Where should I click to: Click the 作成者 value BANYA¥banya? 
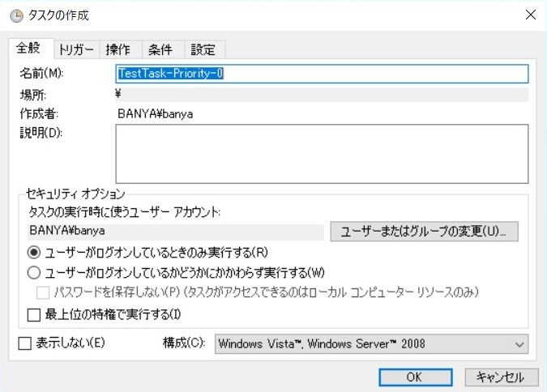click(156, 114)
